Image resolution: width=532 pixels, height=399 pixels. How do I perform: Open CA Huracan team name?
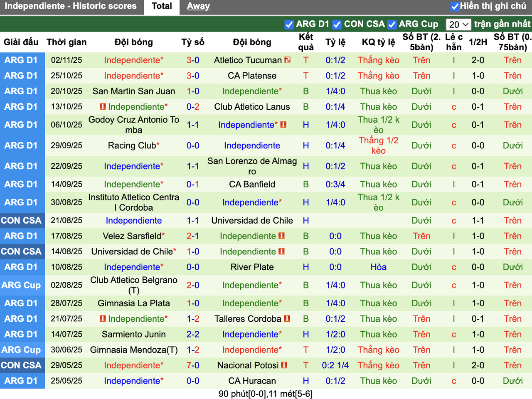[252, 381]
